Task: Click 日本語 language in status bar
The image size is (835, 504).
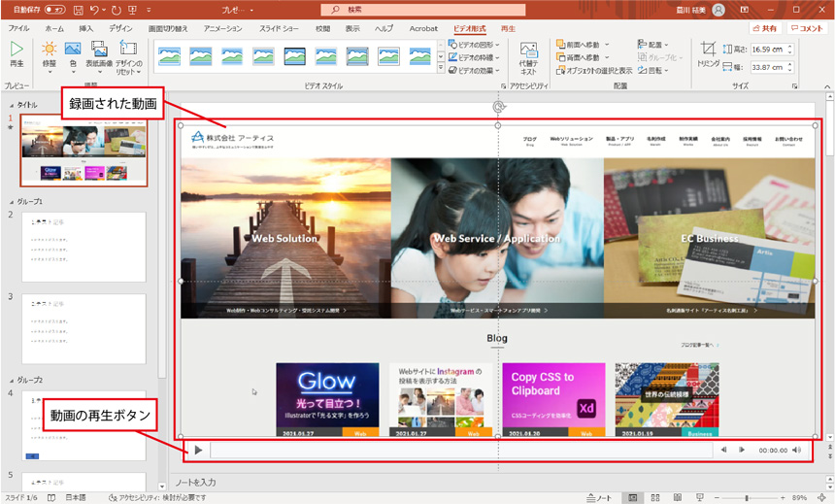Action: [x=76, y=497]
